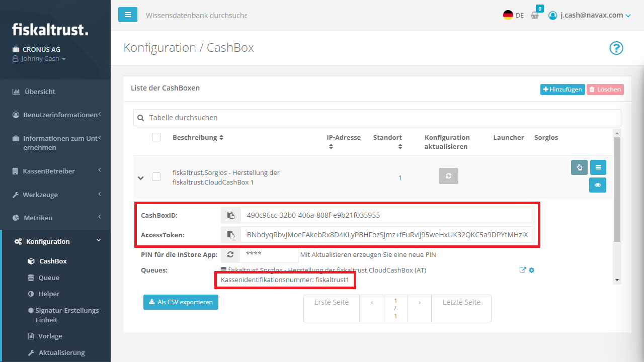This screenshot has width=644, height=362.
Task: Open the list menu button in CashBox row
Action: tap(598, 167)
